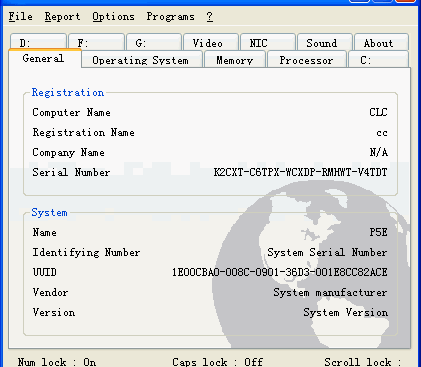
Task: Switch to the D: drive tab
Action: 38,42
